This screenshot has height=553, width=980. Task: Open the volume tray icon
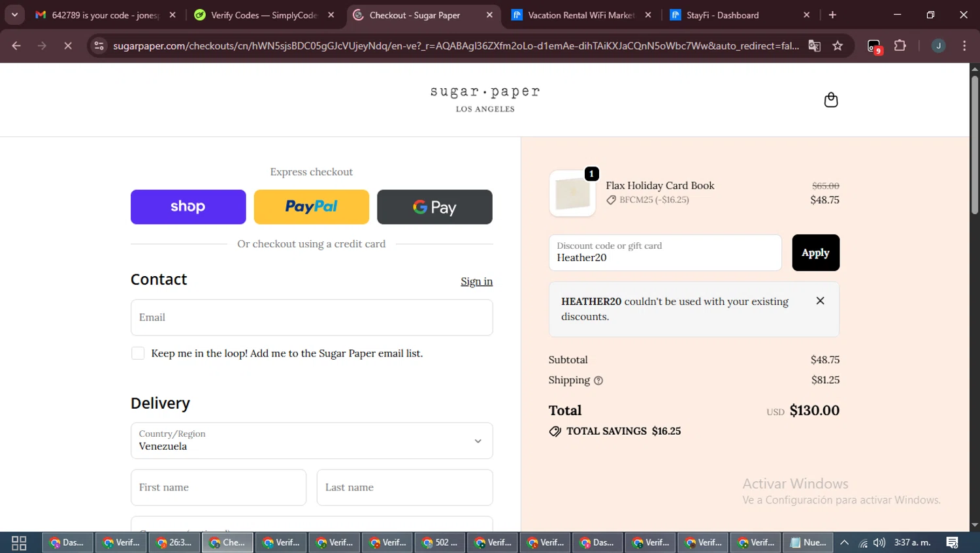tap(879, 543)
